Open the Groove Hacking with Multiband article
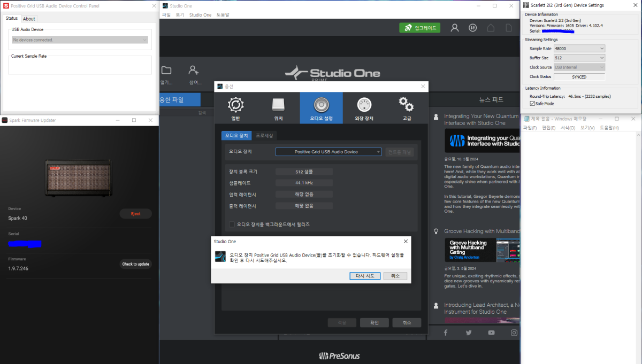Screen dimensions: 642x364 pos(482,231)
